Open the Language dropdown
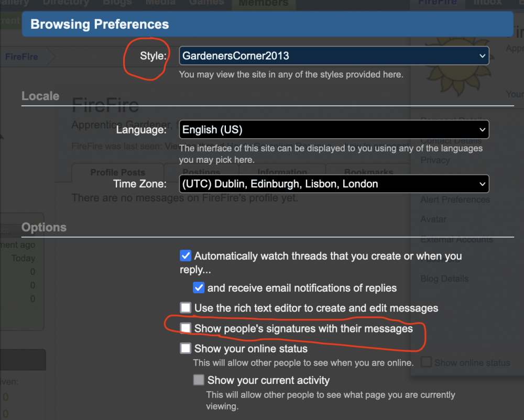This screenshot has width=524, height=420. coord(334,129)
